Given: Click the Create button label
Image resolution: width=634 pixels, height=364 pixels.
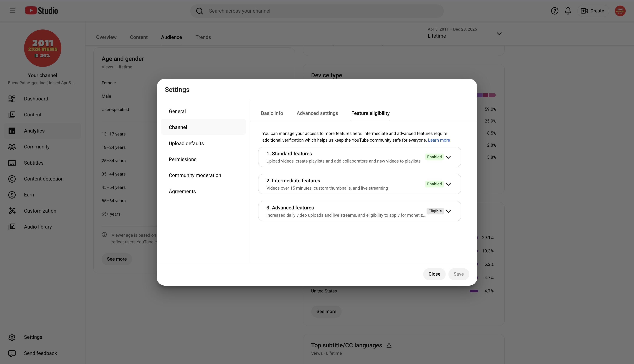Looking at the screenshot, I should click(x=597, y=11).
